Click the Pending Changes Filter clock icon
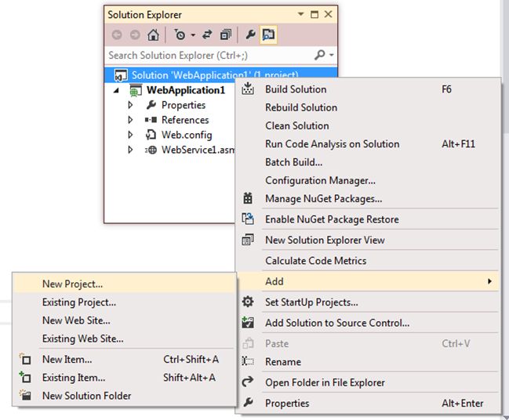Screen dimensions: 509x420 (179, 34)
